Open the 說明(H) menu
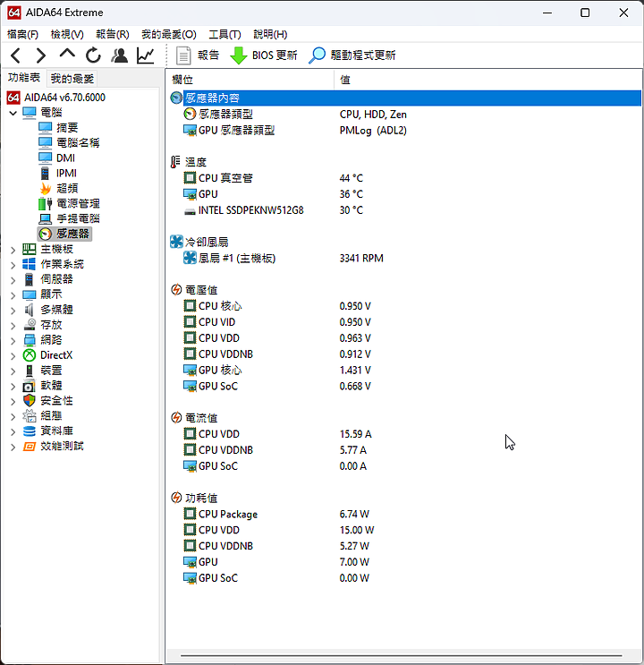Image resolution: width=644 pixels, height=665 pixels. coord(270,34)
